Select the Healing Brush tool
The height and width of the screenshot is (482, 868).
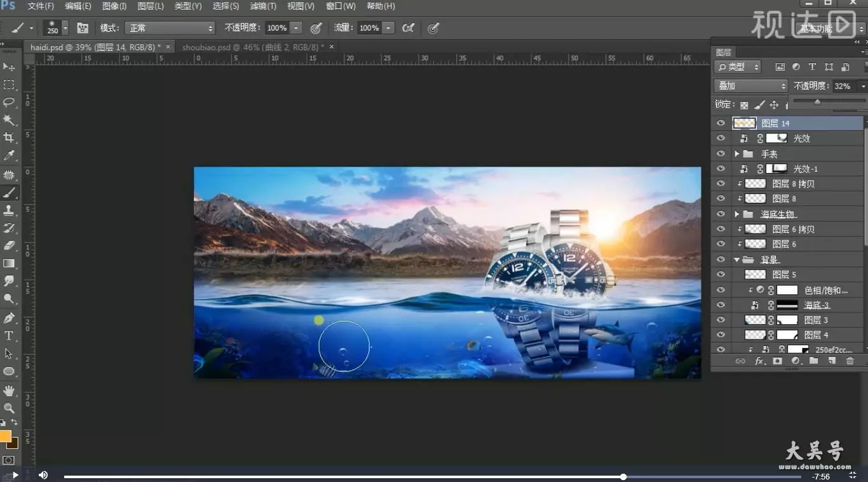[9, 175]
